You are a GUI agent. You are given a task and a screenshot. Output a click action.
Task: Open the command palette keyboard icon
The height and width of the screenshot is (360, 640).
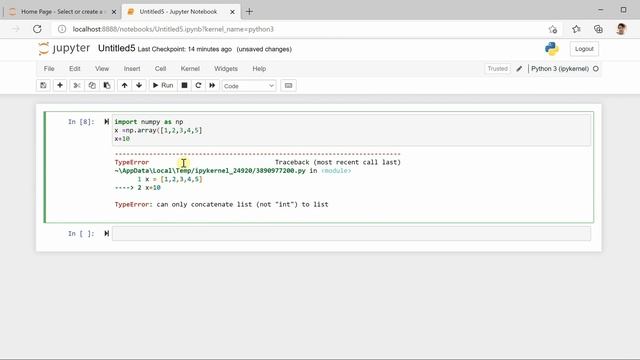[288, 86]
